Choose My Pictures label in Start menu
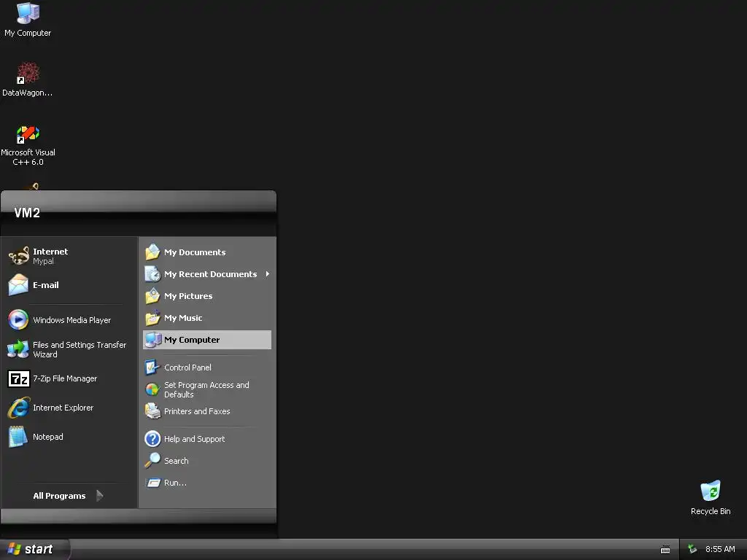The height and width of the screenshot is (560, 747). pyautogui.click(x=188, y=296)
